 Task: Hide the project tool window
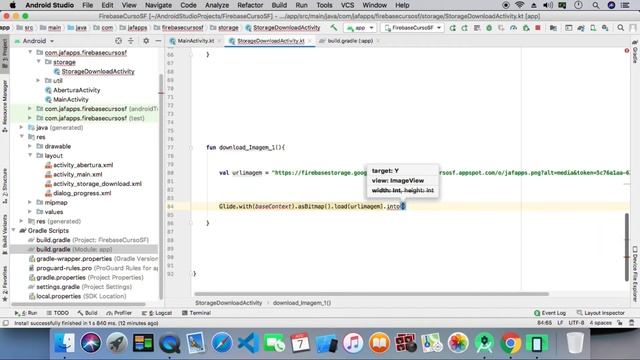click(x=158, y=41)
